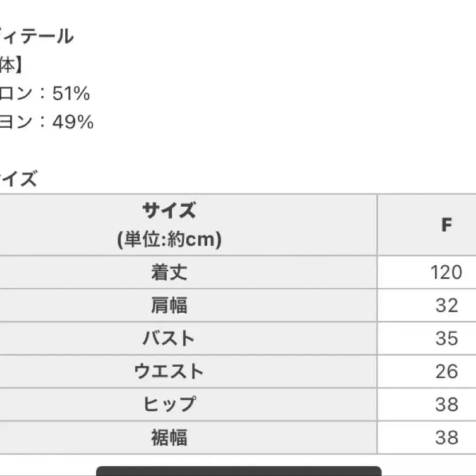Click the バスト value 35
The width and height of the screenshot is (476, 476).
tap(446, 338)
